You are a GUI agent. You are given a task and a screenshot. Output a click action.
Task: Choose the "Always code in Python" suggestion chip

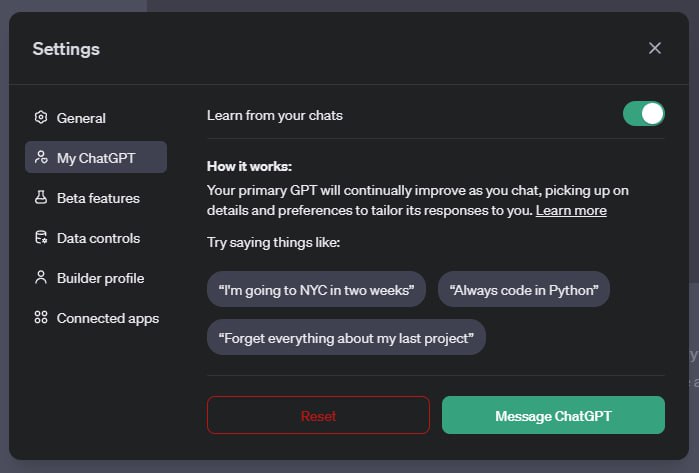[523, 290]
